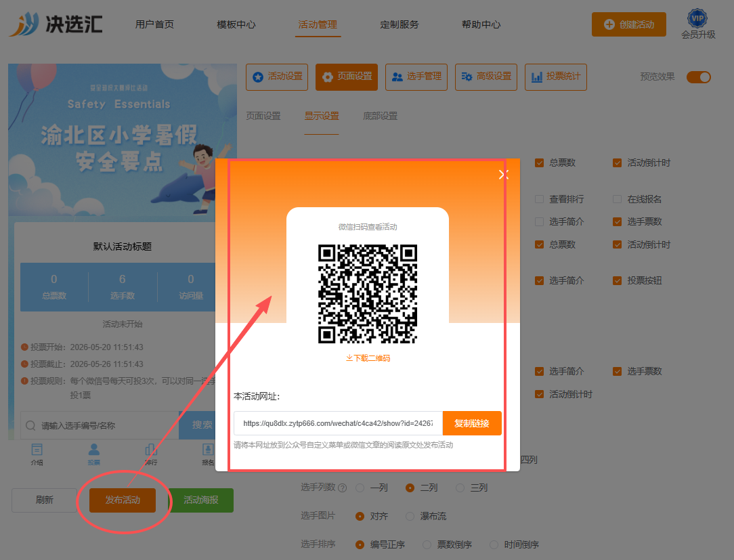Open 帮助中心 in top navigation
Screen dimensions: 734x560
click(481, 24)
